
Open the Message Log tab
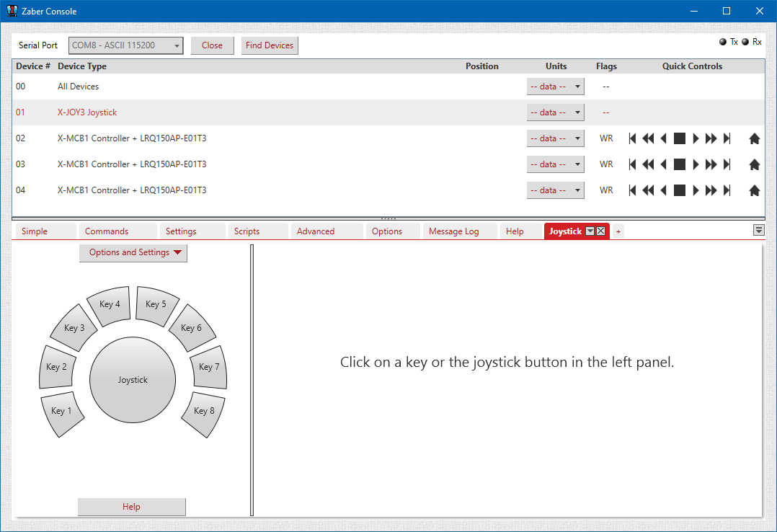pos(461,231)
